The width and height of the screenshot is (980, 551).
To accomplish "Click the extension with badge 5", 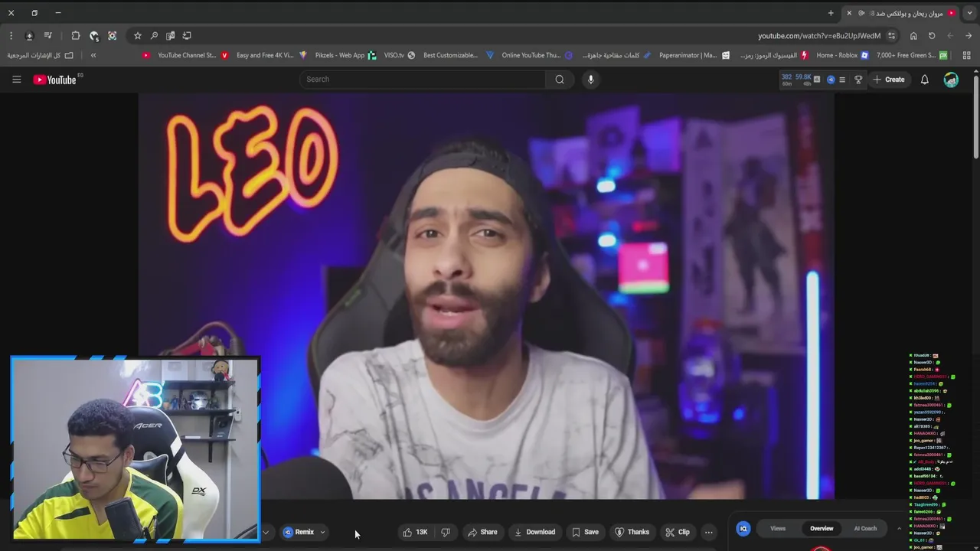I will [x=93, y=36].
